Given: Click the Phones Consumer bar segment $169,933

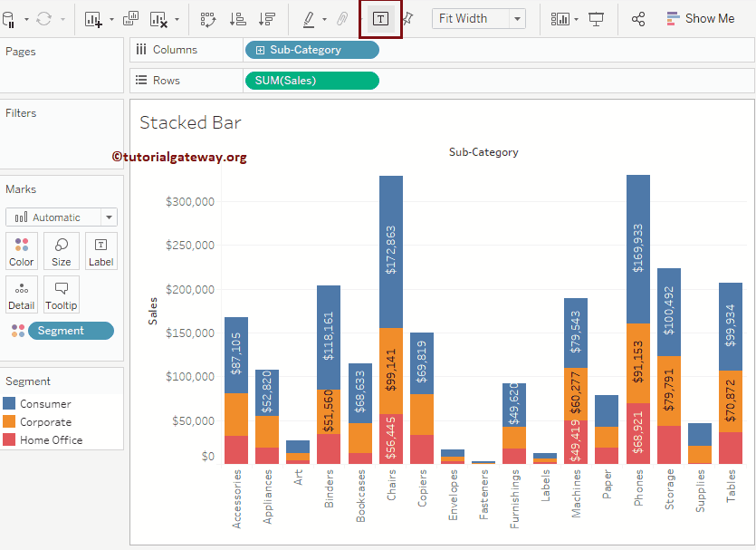Looking at the screenshot, I should point(638,249).
